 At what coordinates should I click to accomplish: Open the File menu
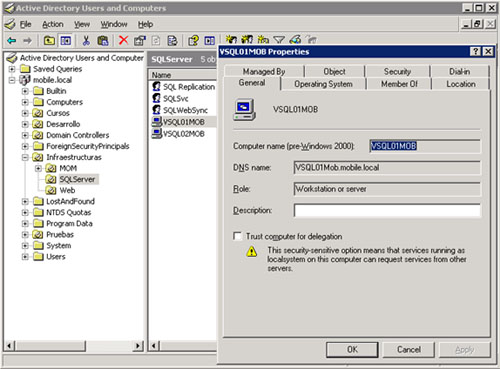pyautogui.click(x=25, y=24)
